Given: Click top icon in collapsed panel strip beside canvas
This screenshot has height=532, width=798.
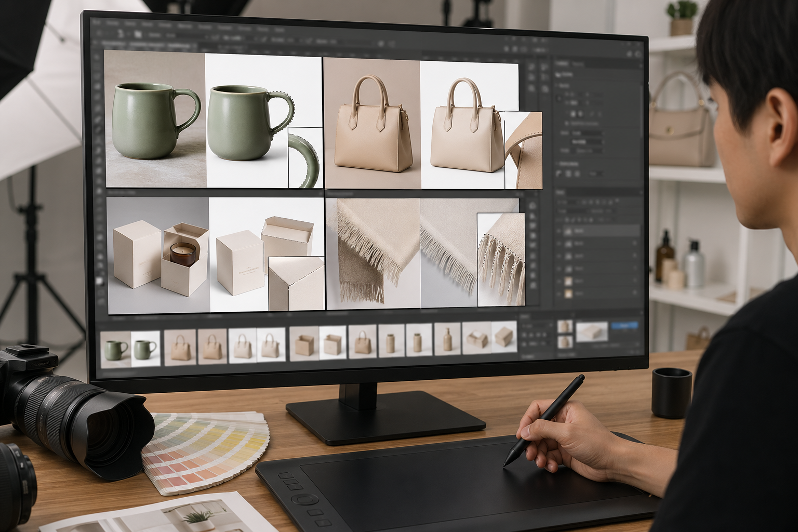Looking at the screenshot, I should tap(532, 68).
